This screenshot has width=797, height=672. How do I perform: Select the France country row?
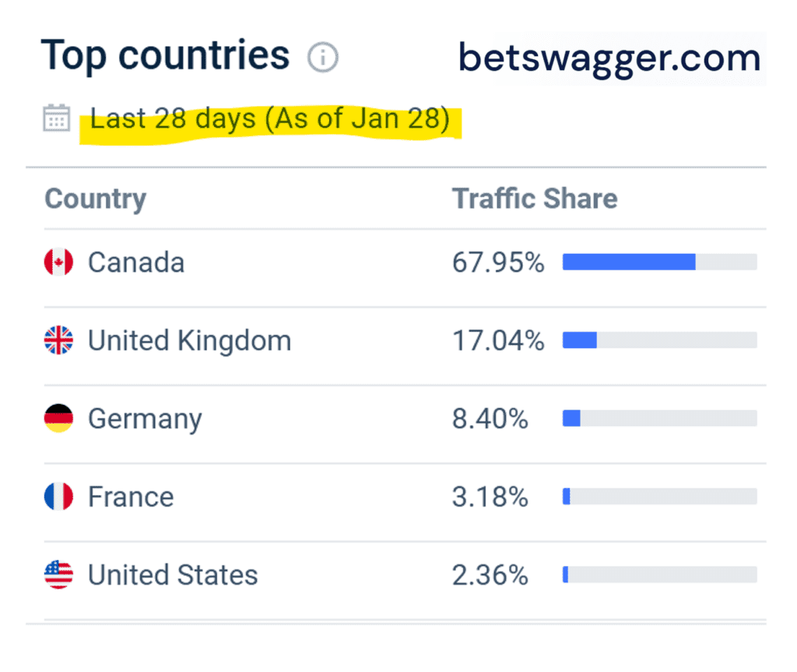pos(130,496)
